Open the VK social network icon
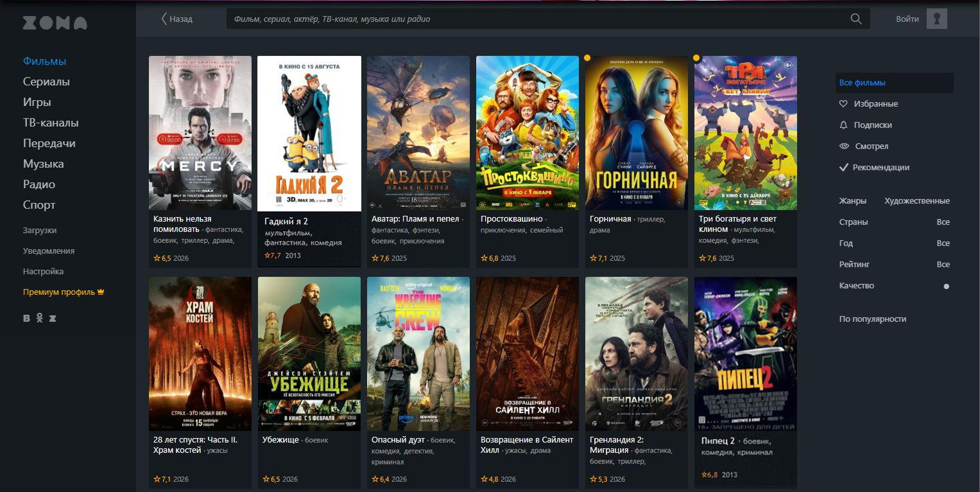The image size is (980, 492). 27,319
